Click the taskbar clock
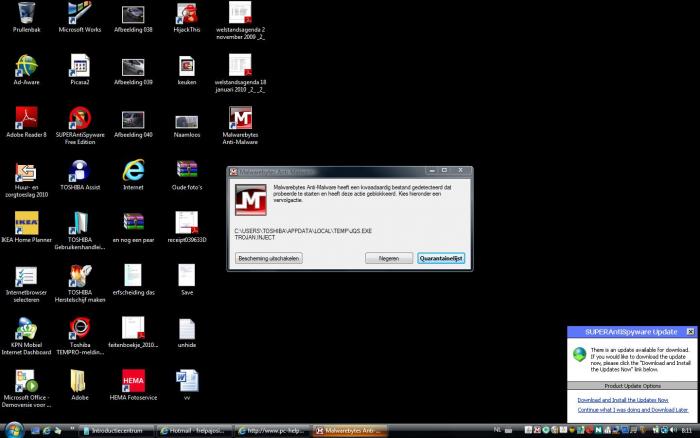This screenshot has width=700, height=438. pos(687,430)
